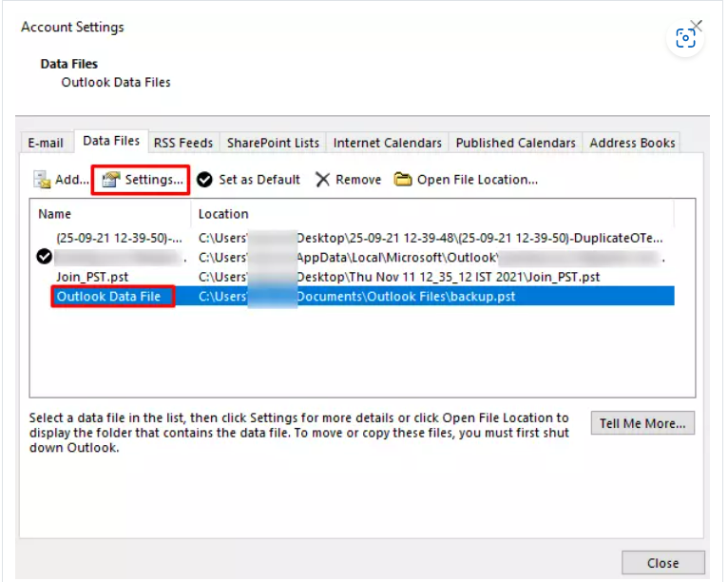728x582 pixels.
Task: Click the Settings toolbar icon
Action: click(111, 180)
